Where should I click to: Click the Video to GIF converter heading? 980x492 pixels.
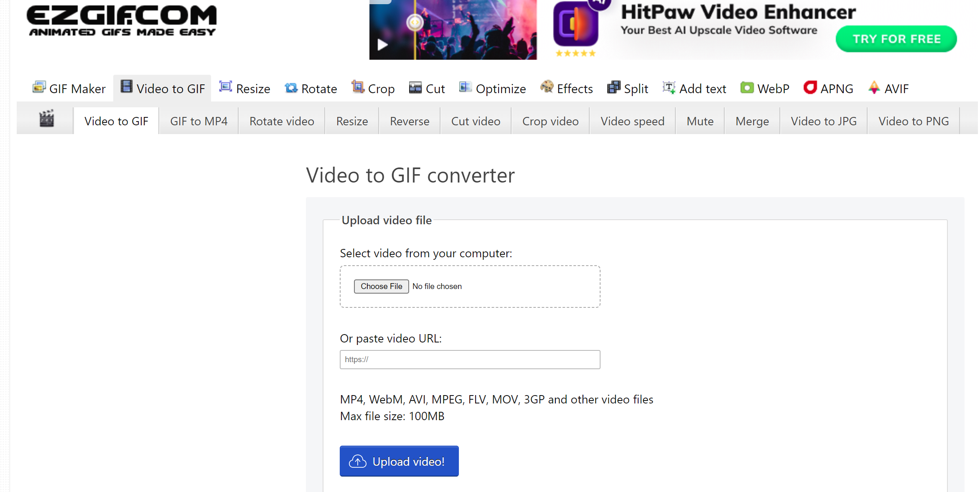click(x=410, y=175)
